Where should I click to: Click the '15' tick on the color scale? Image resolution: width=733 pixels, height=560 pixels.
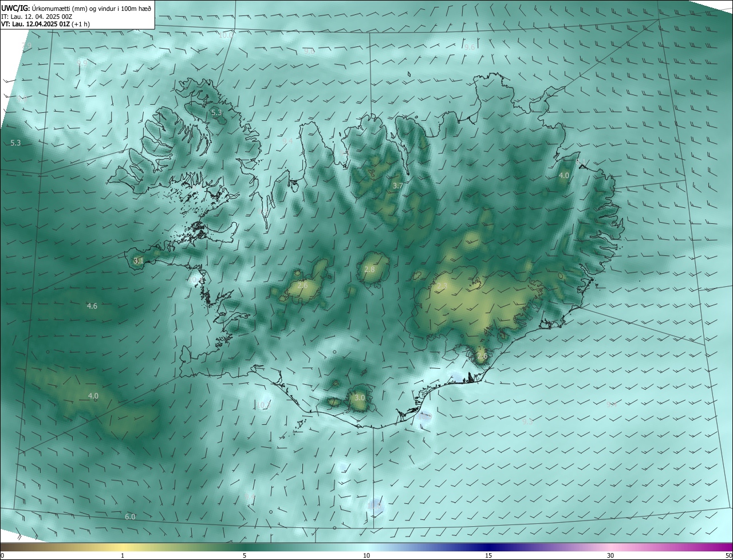pyautogui.click(x=488, y=555)
